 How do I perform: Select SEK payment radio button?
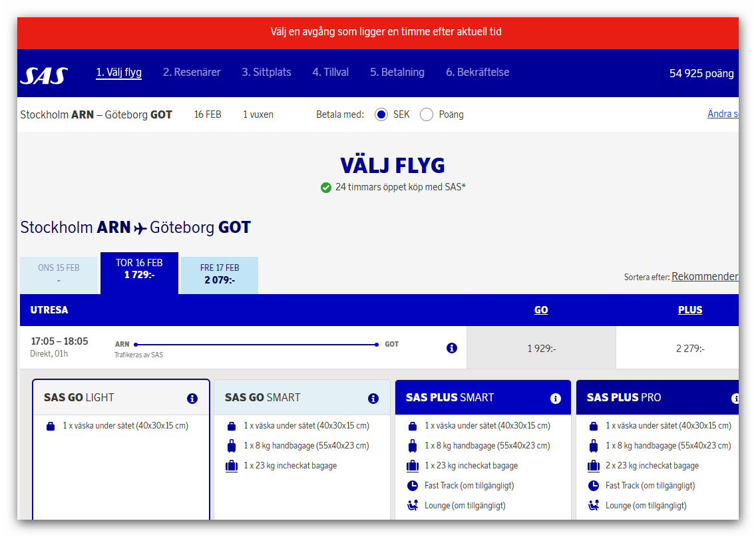pos(381,114)
